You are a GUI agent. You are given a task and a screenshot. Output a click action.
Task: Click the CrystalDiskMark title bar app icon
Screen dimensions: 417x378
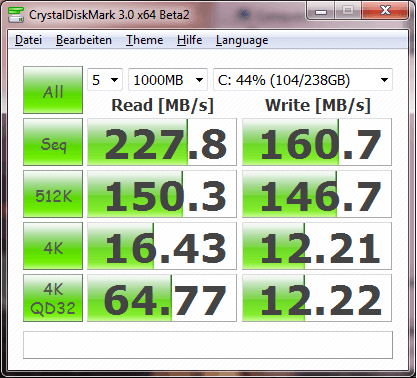coord(16,14)
